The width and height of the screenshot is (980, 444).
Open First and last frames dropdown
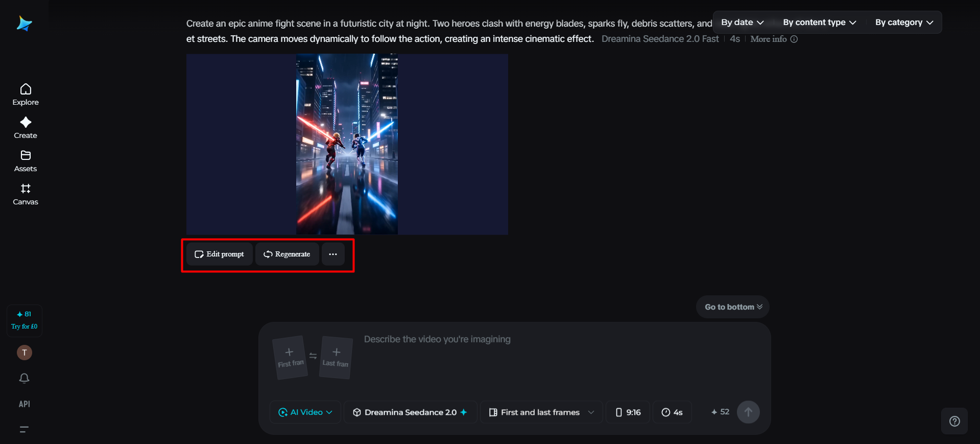(x=541, y=412)
